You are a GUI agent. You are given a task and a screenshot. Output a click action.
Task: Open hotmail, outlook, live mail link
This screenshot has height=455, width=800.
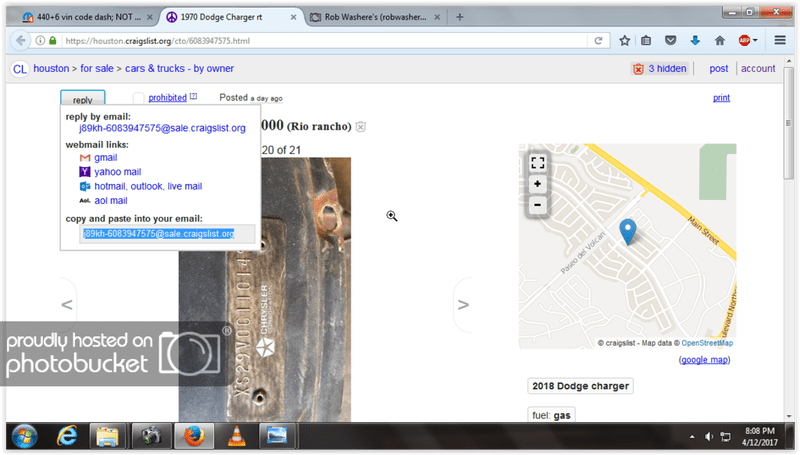(148, 186)
